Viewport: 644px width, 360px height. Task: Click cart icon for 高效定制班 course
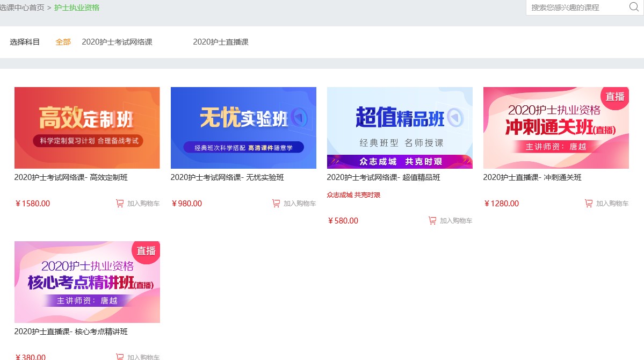point(120,204)
